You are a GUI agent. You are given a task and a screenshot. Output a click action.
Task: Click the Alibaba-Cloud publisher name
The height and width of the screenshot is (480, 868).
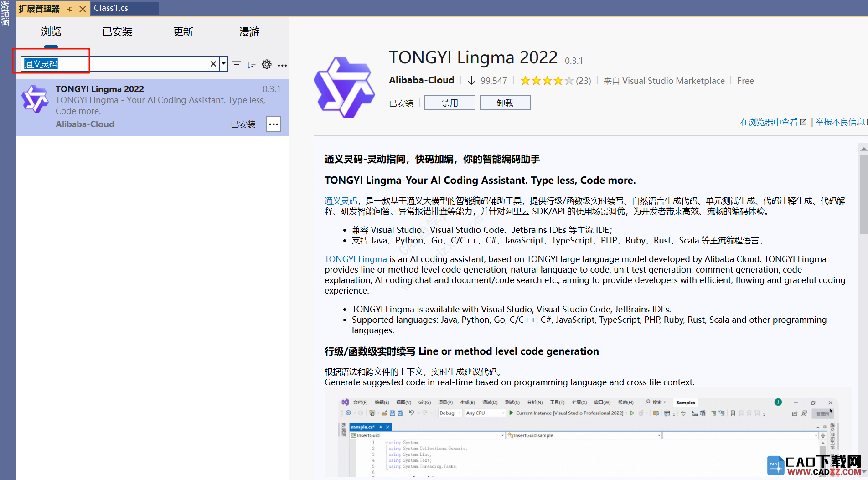pyautogui.click(x=422, y=80)
